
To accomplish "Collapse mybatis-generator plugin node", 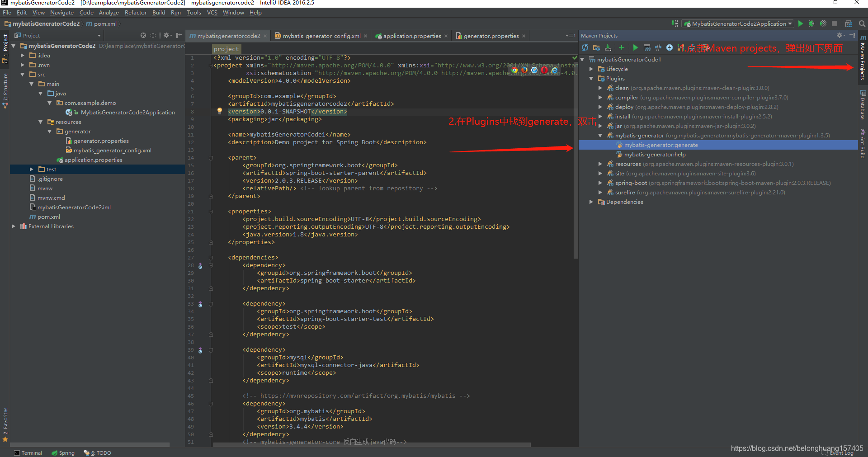I will pos(600,135).
